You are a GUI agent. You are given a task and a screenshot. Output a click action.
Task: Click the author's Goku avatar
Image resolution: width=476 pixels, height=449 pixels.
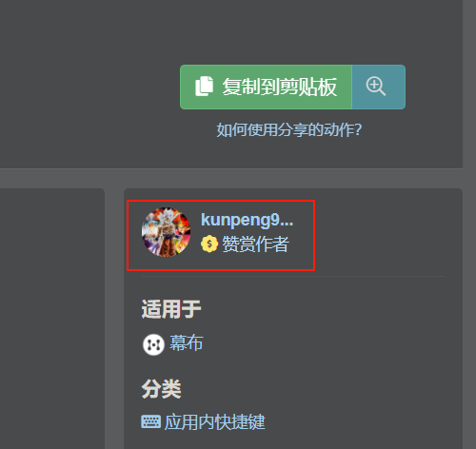click(166, 232)
